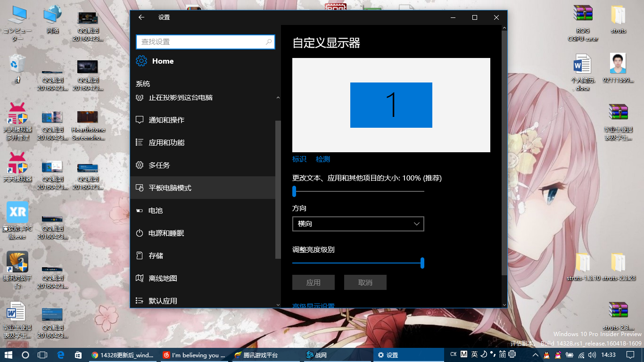Go back with the Settings back arrow
Viewport: 644px width, 362px height.
(141, 17)
